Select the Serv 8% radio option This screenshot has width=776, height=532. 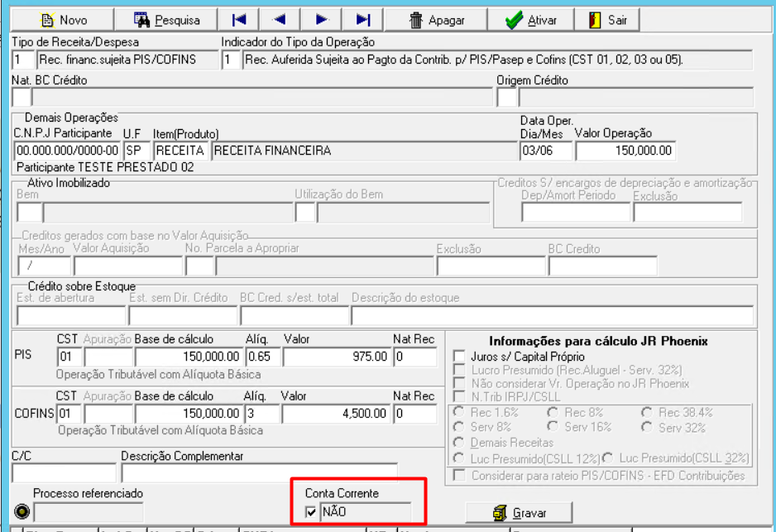pos(459,427)
